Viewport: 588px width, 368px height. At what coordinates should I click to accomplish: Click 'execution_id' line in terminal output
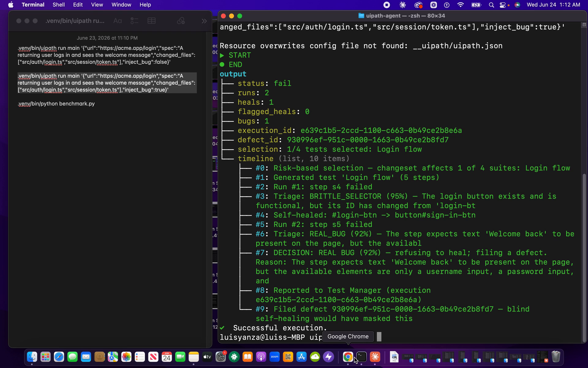click(x=350, y=130)
